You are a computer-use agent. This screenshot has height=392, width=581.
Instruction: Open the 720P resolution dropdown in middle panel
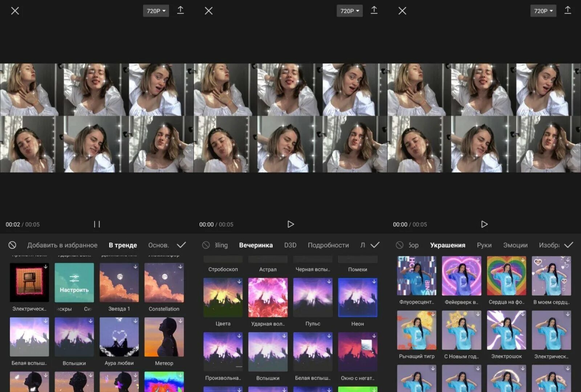[350, 11]
